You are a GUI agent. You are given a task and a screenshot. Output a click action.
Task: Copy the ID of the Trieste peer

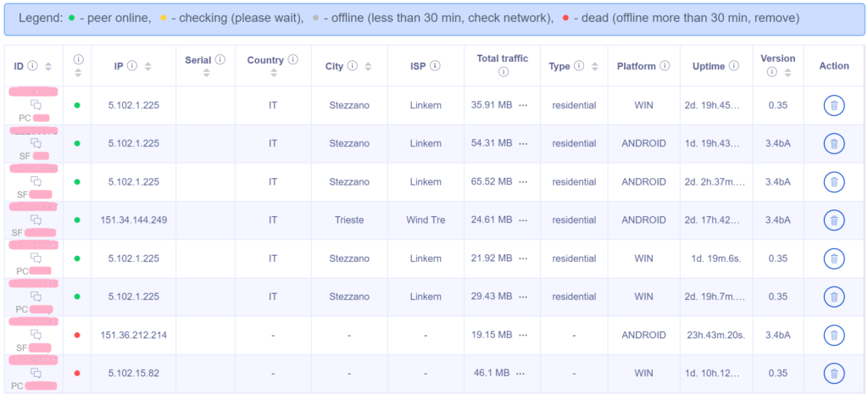36,220
